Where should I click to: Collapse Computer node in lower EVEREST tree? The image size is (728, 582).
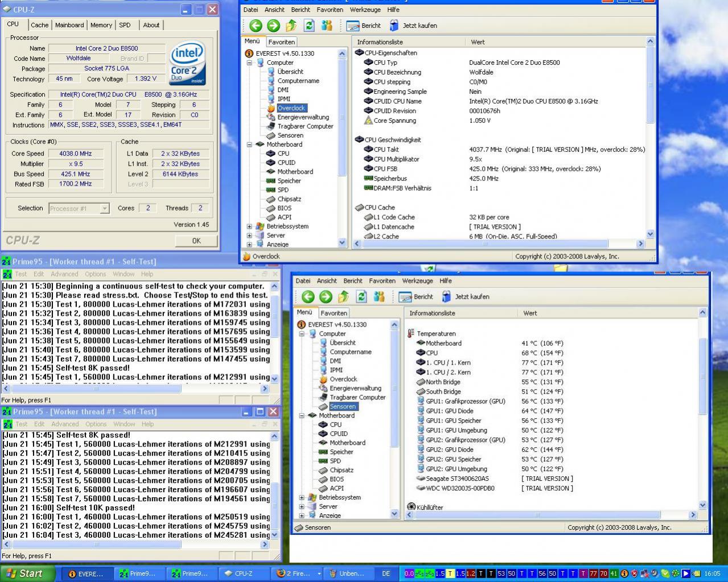pyautogui.click(x=302, y=334)
